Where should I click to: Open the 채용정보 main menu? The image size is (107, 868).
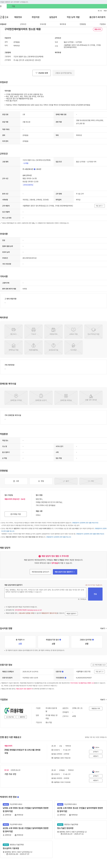click(x=18, y=17)
